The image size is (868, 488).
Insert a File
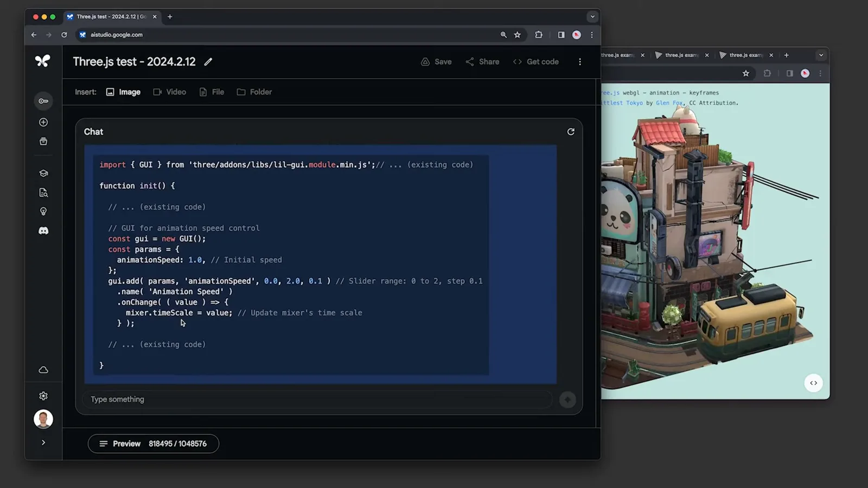point(212,92)
